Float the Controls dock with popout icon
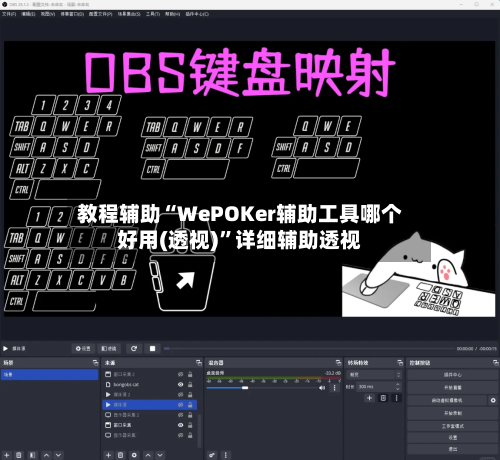This screenshot has width=500, height=460. (x=496, y=362)
